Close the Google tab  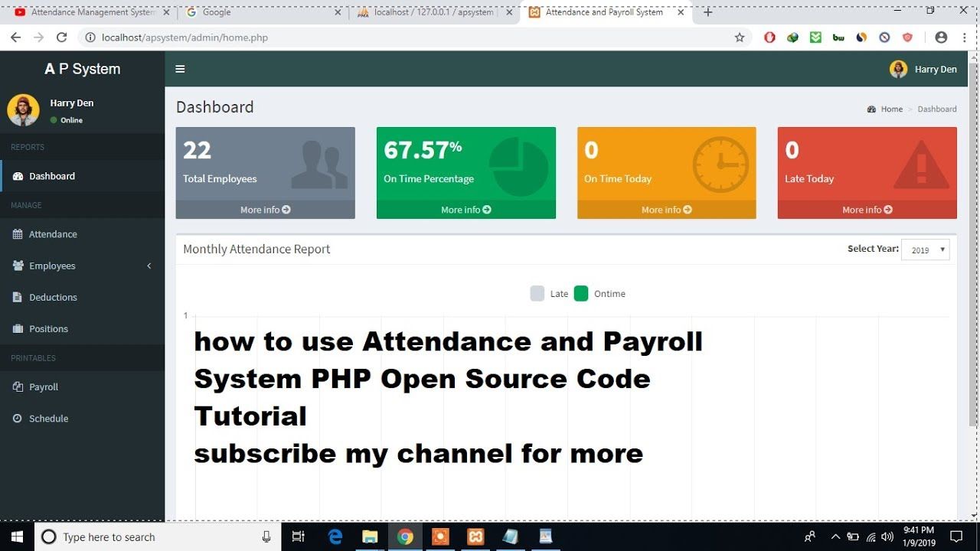pyautogui.click(x=338, y=12)
